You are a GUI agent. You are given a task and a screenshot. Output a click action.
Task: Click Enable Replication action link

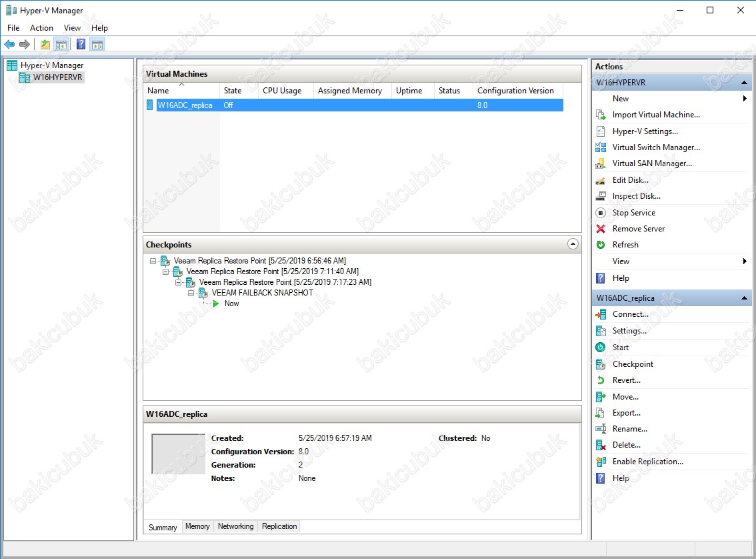pos(647,462)
